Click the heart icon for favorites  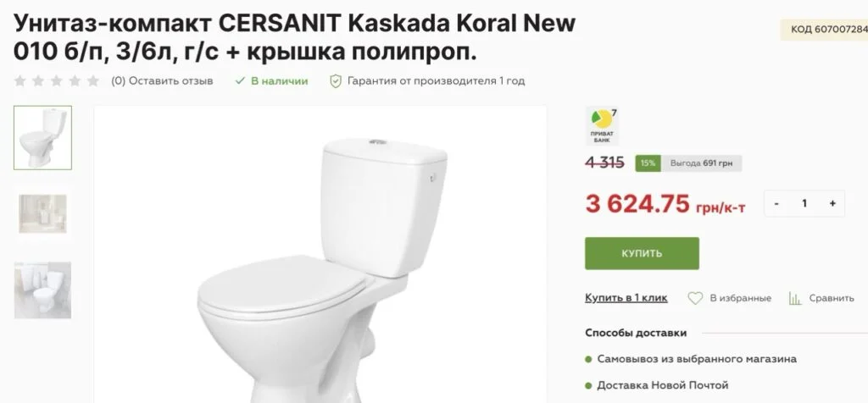695,299
